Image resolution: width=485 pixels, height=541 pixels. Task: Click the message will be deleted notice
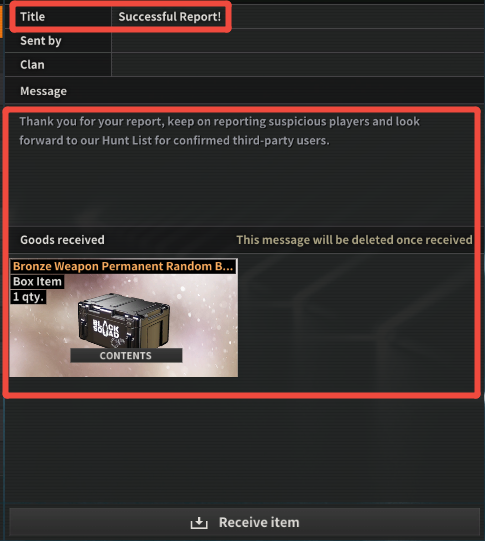354,240
